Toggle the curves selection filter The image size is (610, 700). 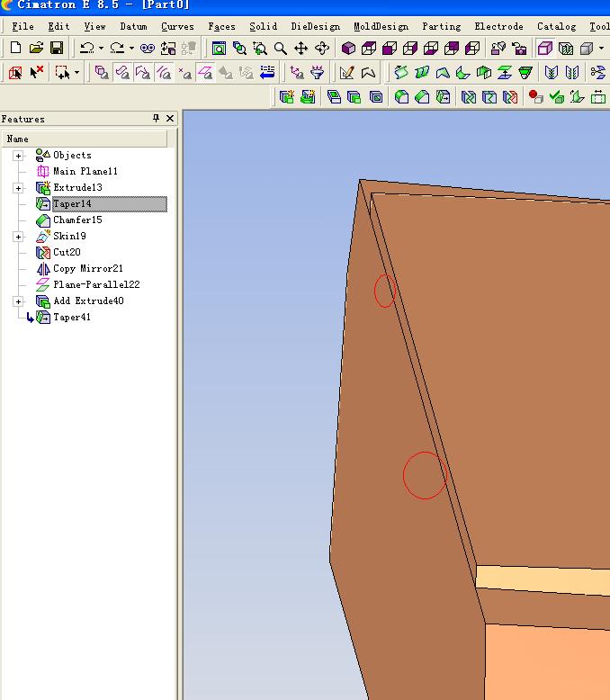tap(164, 72)
